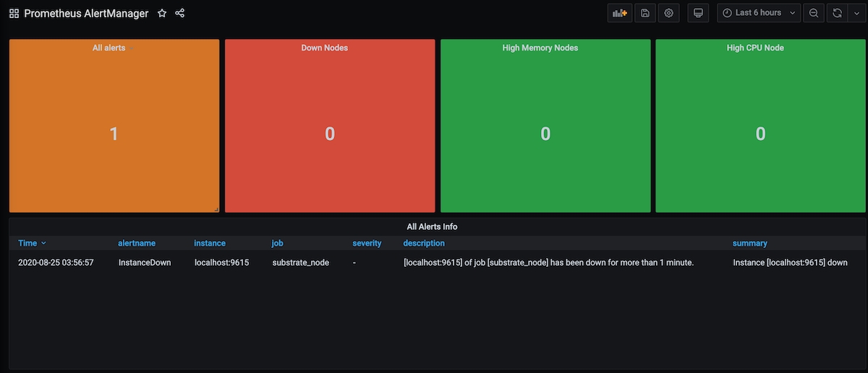Open the Down Nodes panel title menu

coord(324,48)
